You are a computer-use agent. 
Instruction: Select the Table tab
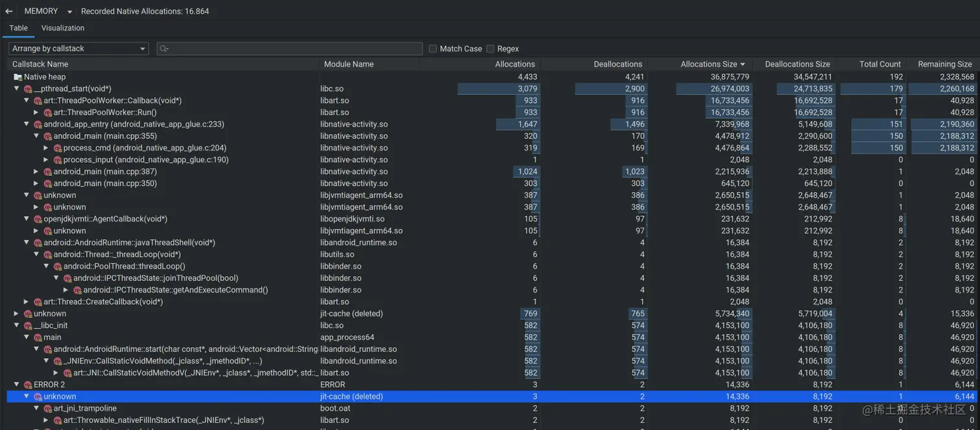(18, 28)
